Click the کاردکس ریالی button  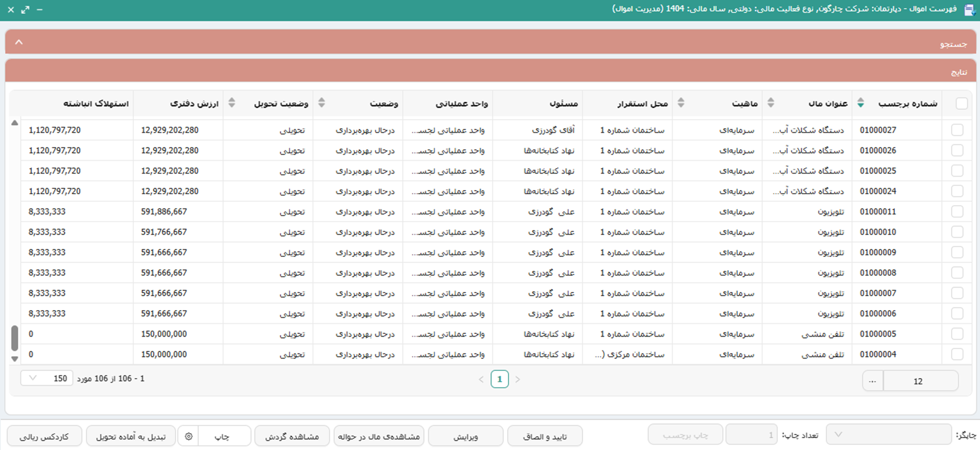point(44,437)
